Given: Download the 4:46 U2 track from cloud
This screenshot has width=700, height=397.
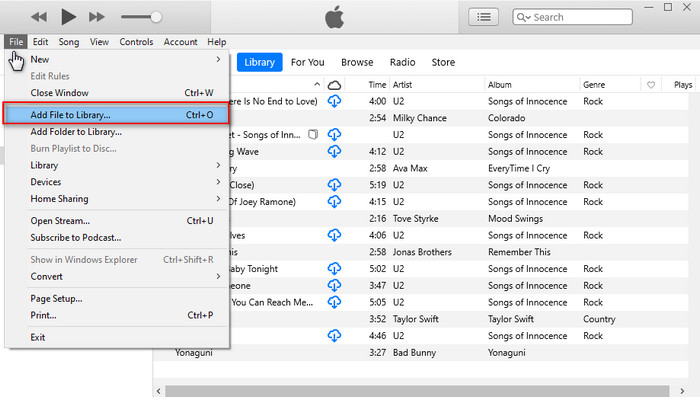Looking at the screenshot, I should click(x=334, y=335).
